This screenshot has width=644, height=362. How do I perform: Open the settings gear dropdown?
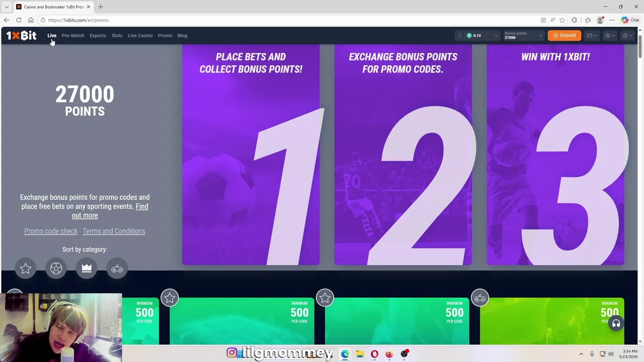[x=627, y=36]
